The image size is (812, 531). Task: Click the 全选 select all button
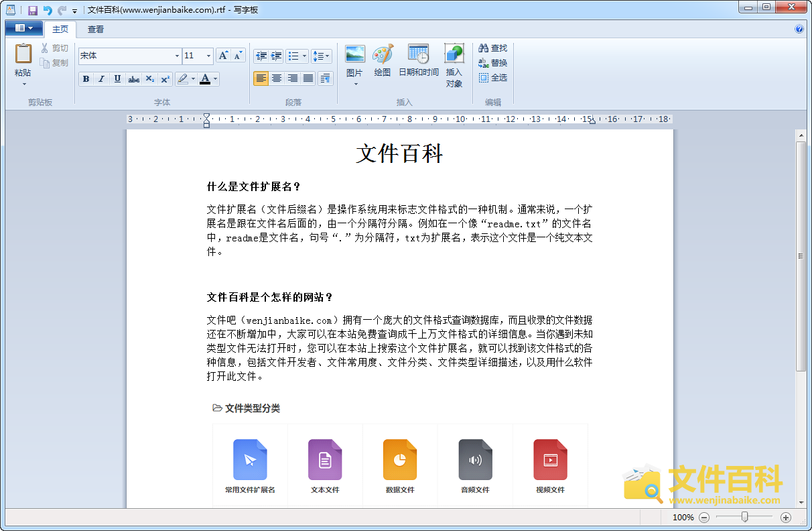[492, 78]
